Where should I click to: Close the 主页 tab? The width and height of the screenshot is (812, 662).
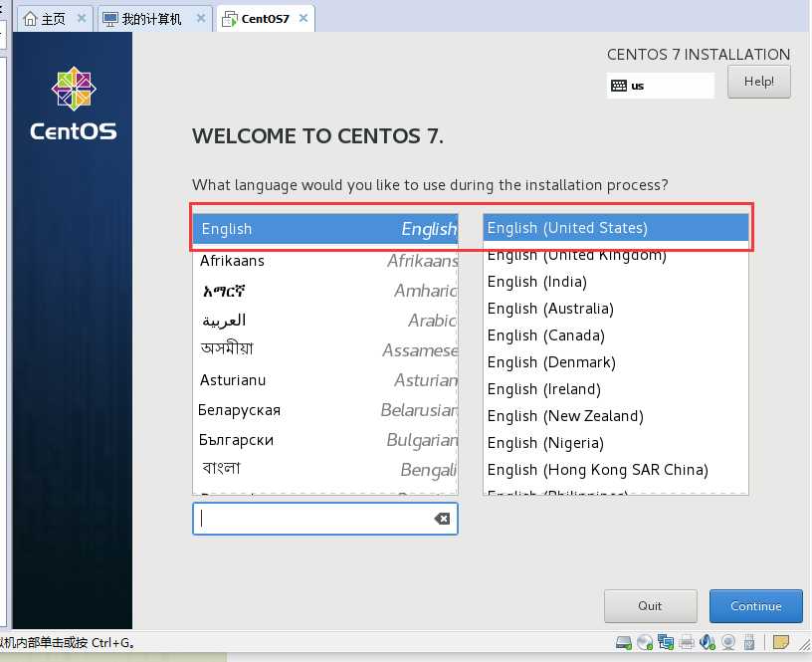coord(82,18)
